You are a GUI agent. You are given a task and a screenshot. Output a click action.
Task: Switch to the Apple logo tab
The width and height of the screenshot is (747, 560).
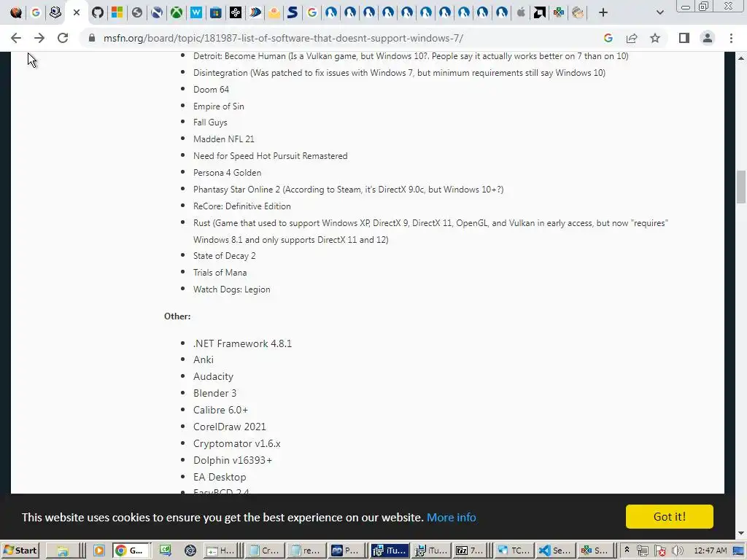point(521,12)
